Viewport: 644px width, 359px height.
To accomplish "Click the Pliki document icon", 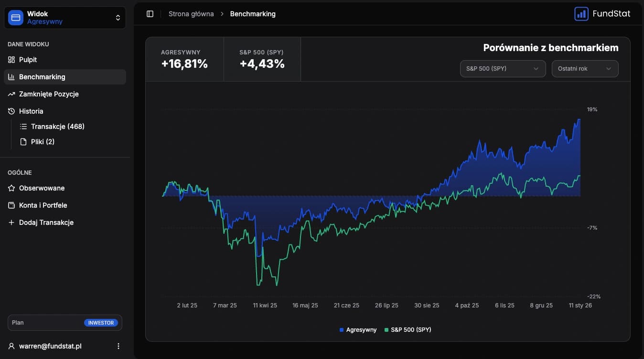I will [x=23, y=141].
